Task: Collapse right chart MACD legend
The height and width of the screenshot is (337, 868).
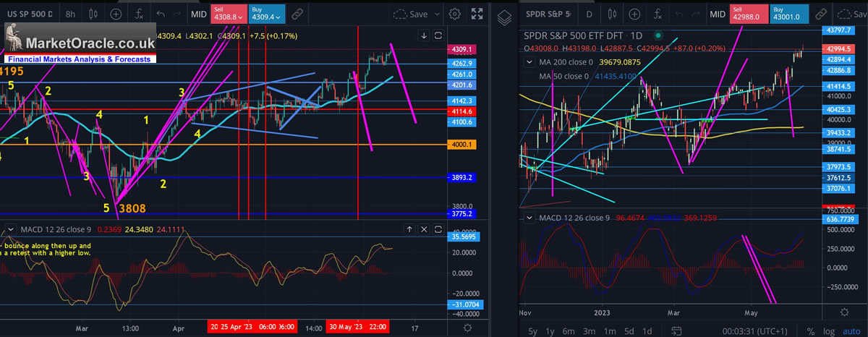Action: pyautogui.click(x=528, y=216)
